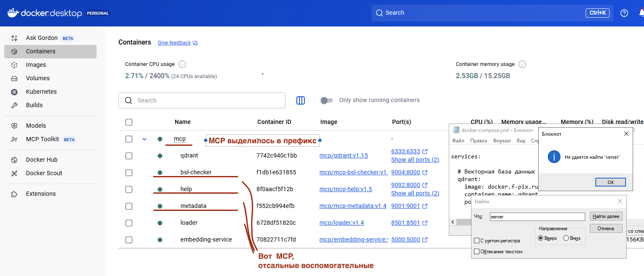The image size is (644, 276).
Task: Open the Docker Hub icon
Action: 14,160
